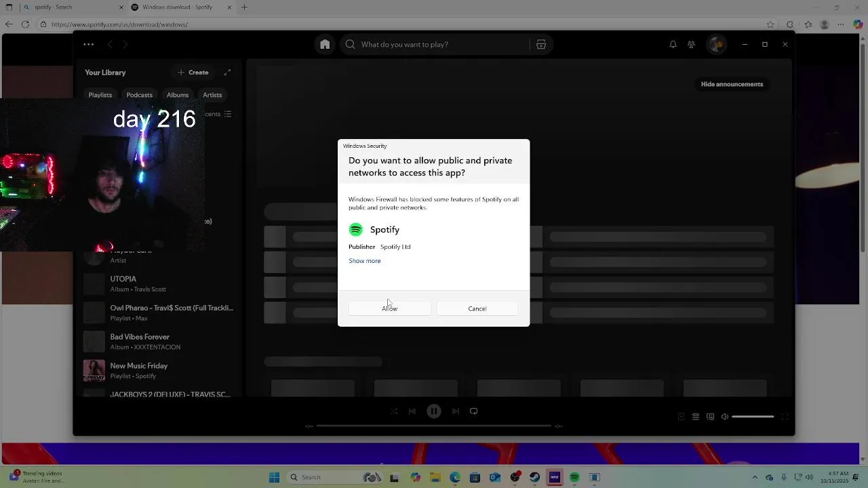The height and width of the screenshot is (488, 868).
Task: Open the Windows Start menu
Action: tap(274, 477)
